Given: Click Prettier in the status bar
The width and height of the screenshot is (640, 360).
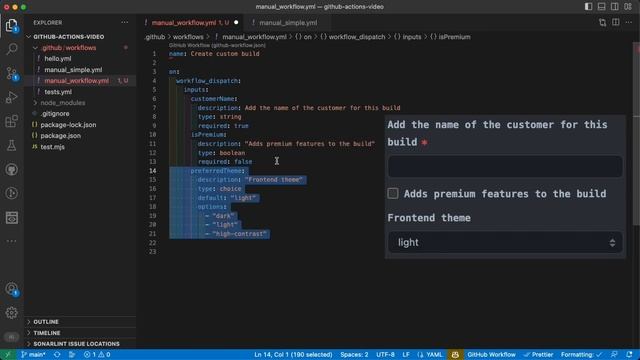Looking at the screenshot, I should pos(538,354).
